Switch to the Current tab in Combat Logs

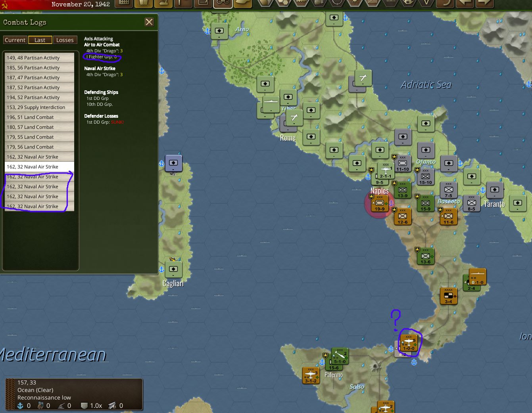[15, 40]
